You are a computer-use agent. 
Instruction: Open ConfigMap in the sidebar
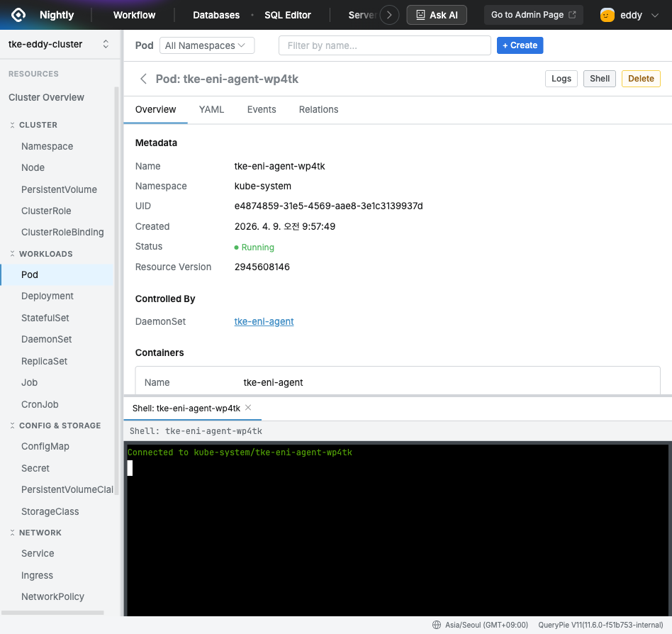[x=45, y=447]
